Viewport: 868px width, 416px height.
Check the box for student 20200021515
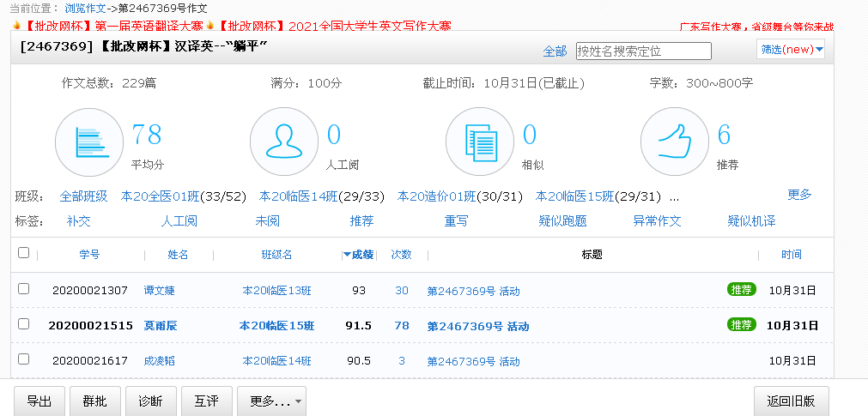[x=23, y=324]
